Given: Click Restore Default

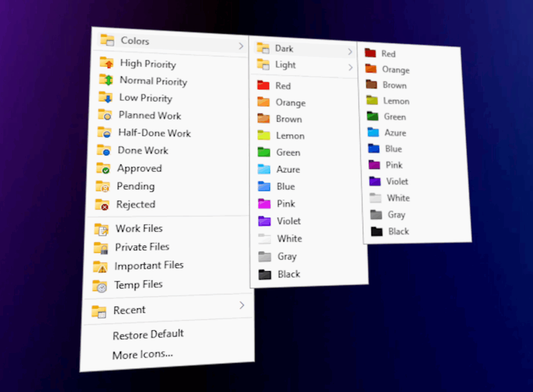Looking at the screenshot, I should point(148,334).
